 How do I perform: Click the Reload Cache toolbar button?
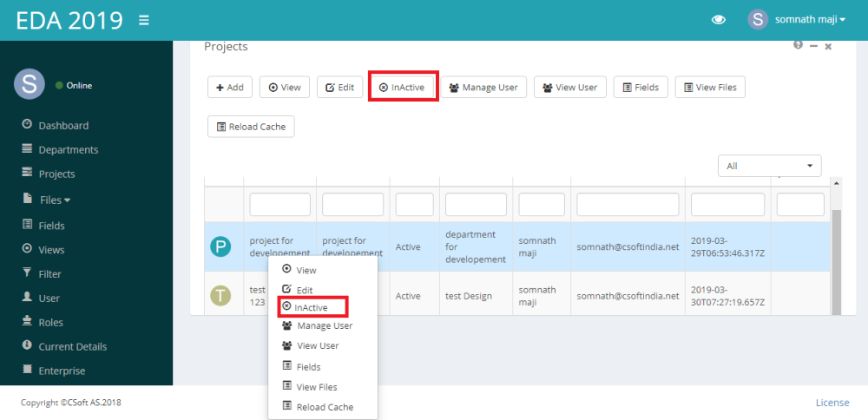(251, 127)
